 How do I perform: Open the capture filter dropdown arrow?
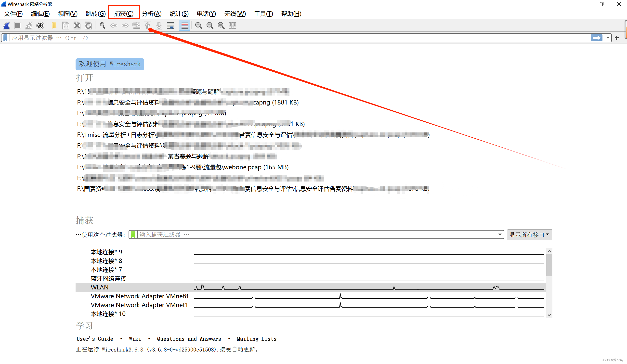click(x=500, y=234)
